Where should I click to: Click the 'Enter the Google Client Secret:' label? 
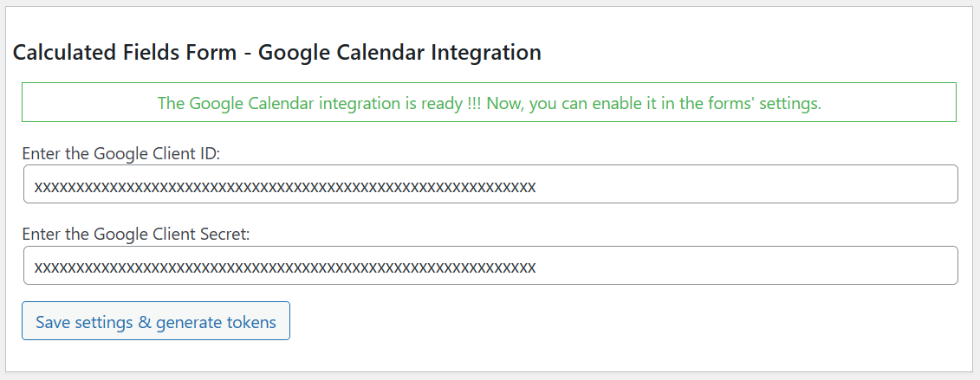tap(136, 235)
